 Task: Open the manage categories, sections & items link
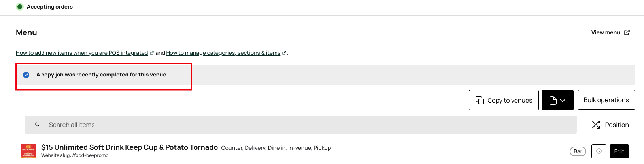223,53
